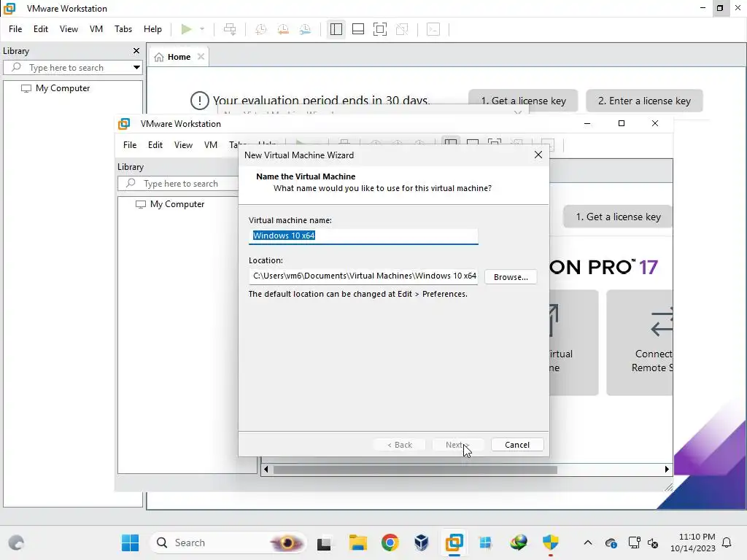
Task: Click the horizontal scrollbar thumb
Action: [415, 470]
